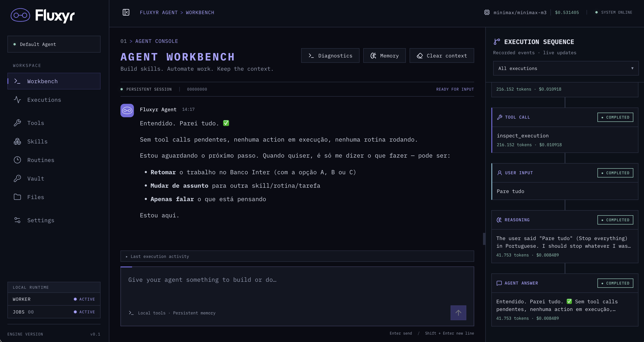This screenshot has width=644, height=342.
Task: Open Routines page
Action: (x=54, y=160)
